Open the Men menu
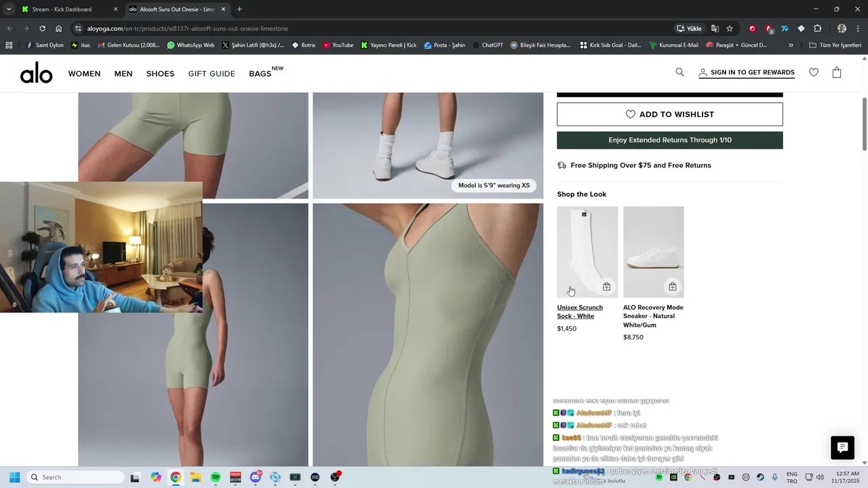The height and width of the screenshot is (488, 868). tap(123, 73)
